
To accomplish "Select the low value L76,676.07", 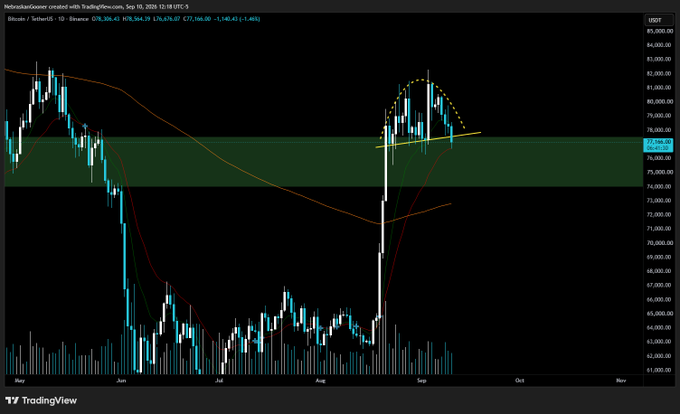I will point(167,19).
